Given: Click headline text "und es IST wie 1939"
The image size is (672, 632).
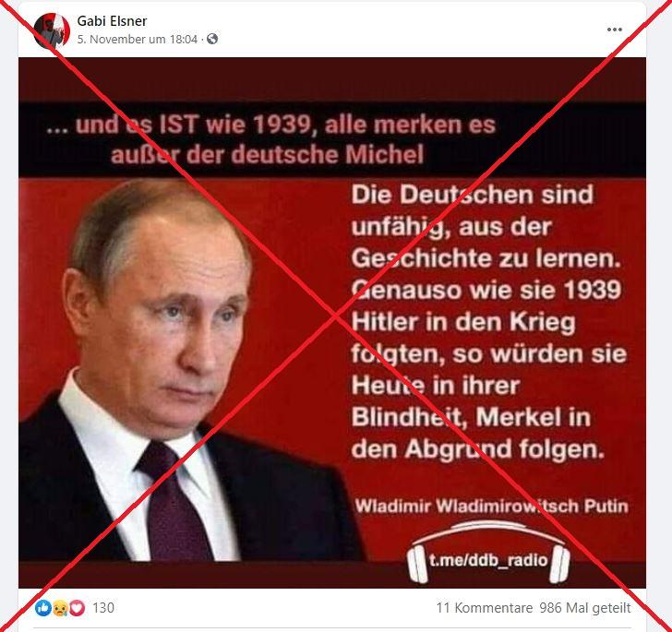Looking at the screenshot, I should tap(192, 125).
